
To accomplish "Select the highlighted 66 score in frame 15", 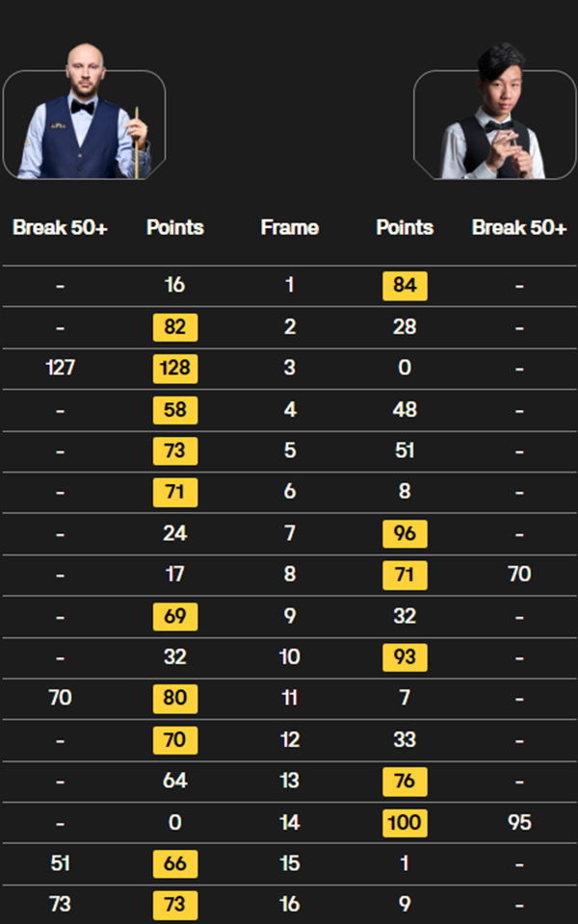I will coord(175,864).
